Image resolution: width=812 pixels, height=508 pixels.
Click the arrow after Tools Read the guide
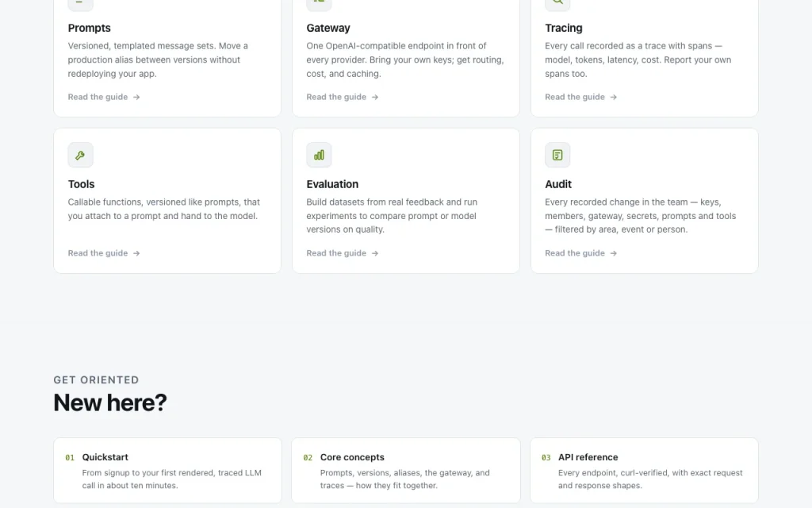click(x=136, y=253)
